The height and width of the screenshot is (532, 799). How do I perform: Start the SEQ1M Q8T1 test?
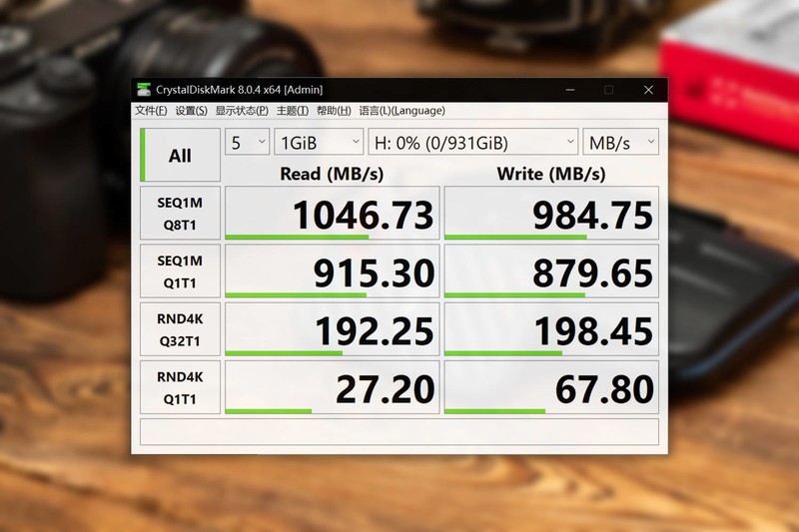click(x=180, y=213)
